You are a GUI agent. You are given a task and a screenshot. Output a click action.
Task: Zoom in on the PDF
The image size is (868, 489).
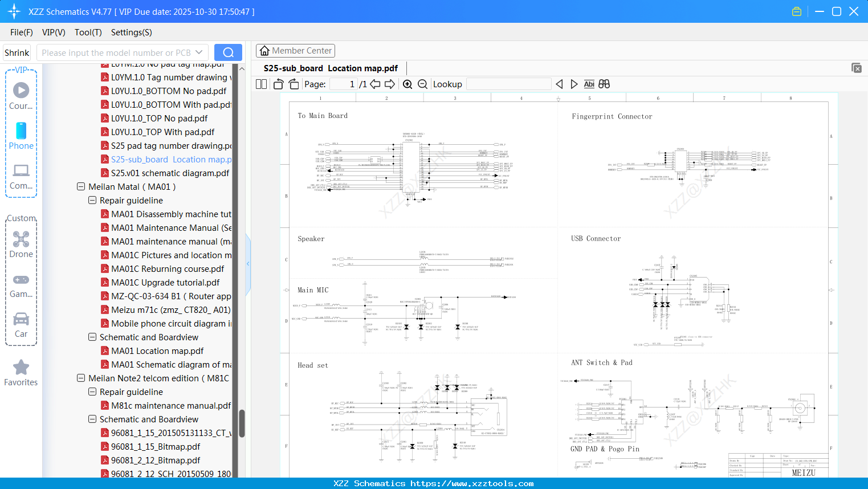[x=407, y=84]
